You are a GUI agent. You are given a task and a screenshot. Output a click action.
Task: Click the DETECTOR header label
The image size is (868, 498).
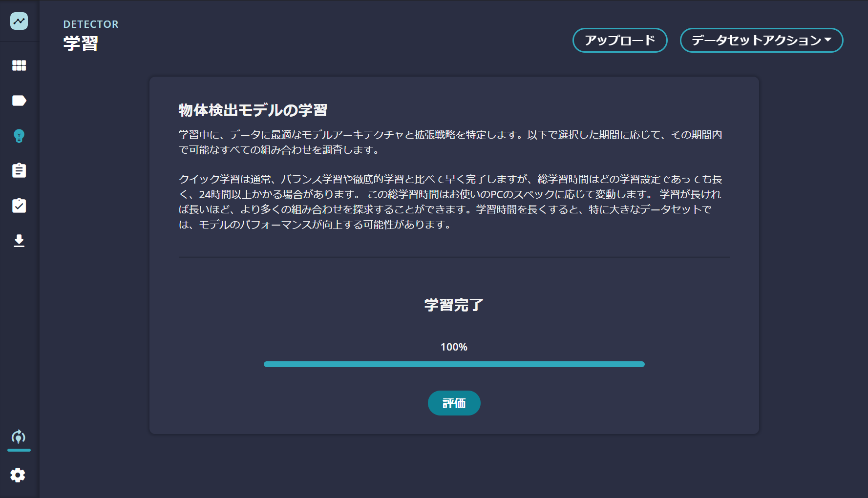[91, 24]
